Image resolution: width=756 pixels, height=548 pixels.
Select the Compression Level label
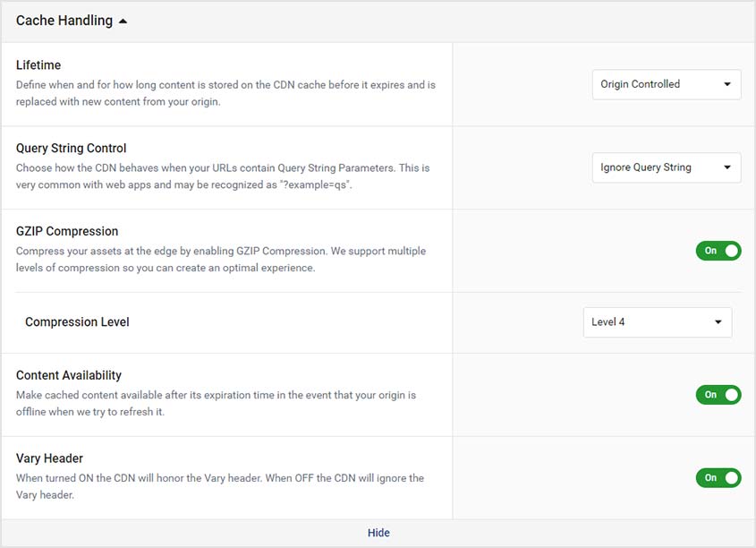click(77, 321)
